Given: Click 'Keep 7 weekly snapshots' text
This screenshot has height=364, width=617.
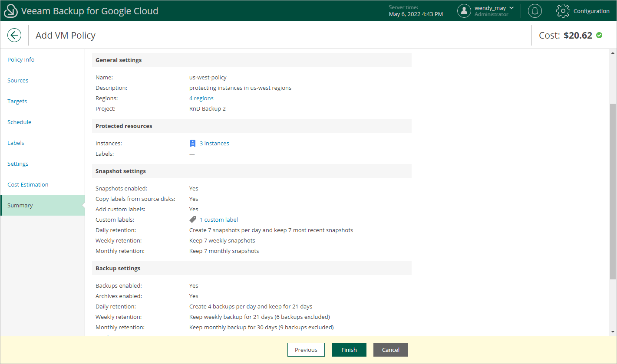Looking at the screenshot, I should pos(222,240).
